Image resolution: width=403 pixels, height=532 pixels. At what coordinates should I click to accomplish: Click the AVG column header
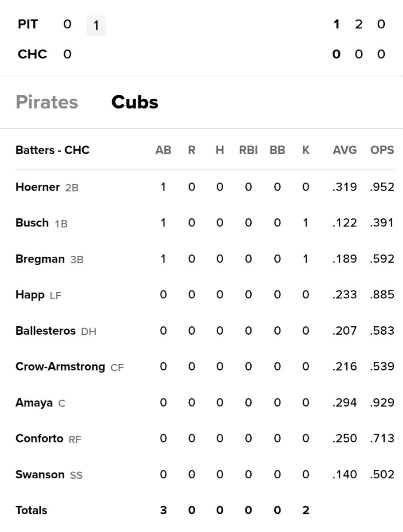pyautogui.click(x=344, y=150)
